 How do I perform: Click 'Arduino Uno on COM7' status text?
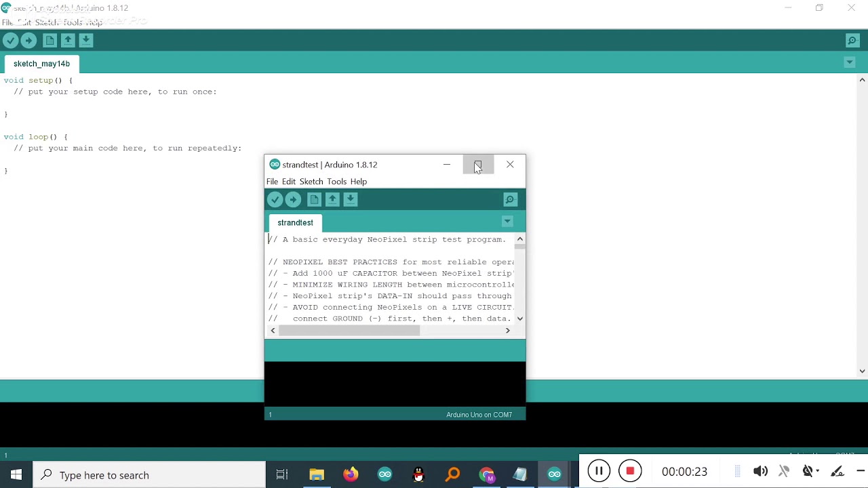[x=479, y=415]
